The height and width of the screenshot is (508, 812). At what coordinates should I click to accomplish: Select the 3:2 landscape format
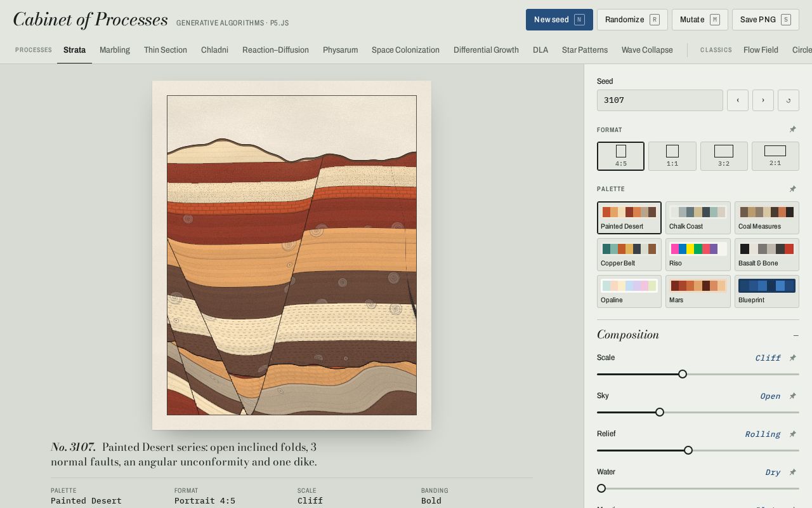click(724, 156)
